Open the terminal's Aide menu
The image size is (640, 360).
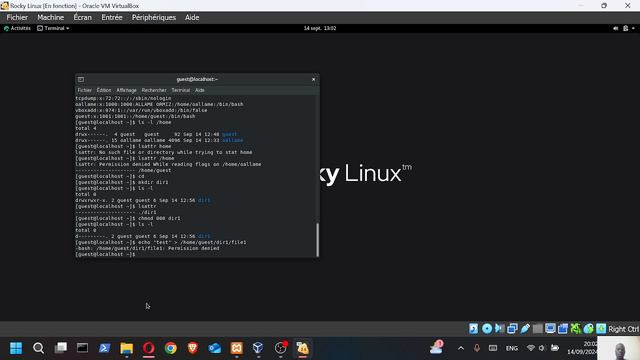200,90
